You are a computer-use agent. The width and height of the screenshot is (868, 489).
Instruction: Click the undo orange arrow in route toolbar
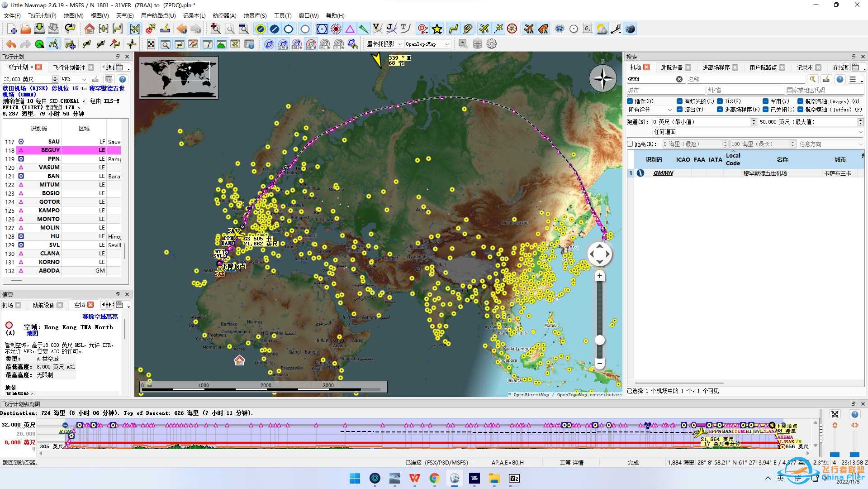pos(11,44)
